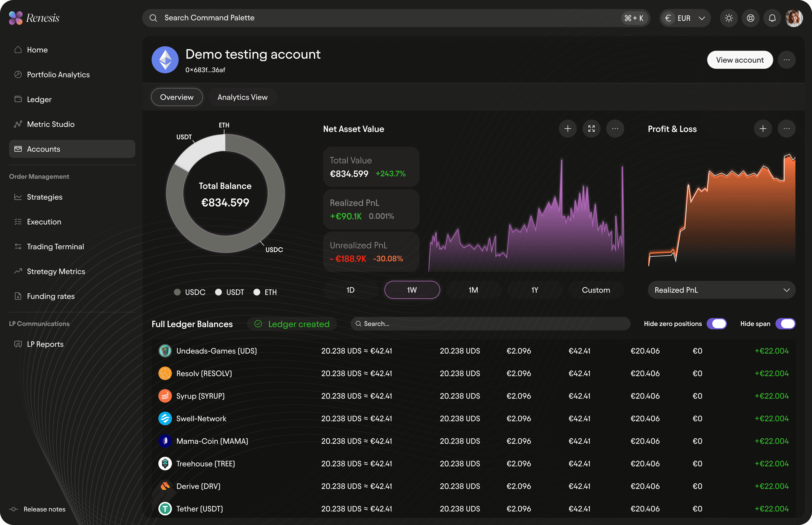
Task: Click the Syrup (SYRUP) token icon
Action: tap(165, 396)
